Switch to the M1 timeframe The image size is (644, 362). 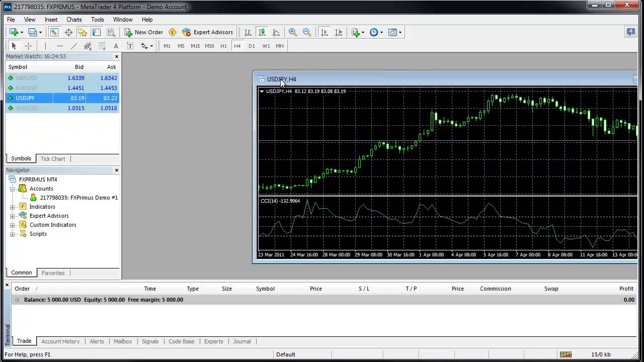tap(167, 46)
